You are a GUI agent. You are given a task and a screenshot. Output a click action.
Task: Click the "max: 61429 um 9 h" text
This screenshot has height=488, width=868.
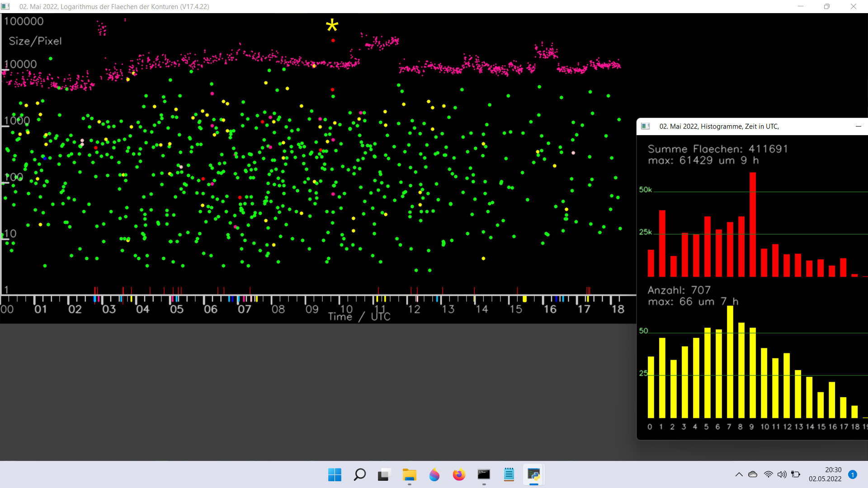pos(703,160)
